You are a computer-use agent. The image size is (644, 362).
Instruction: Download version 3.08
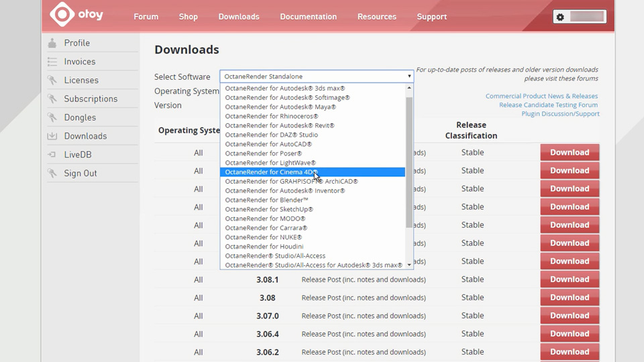(x=570, y=298)
